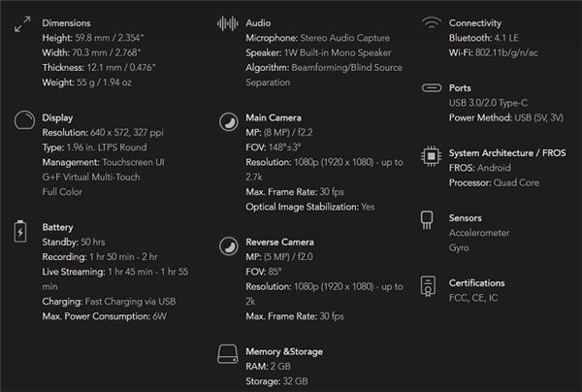Click the Battery charging icon

21,231
